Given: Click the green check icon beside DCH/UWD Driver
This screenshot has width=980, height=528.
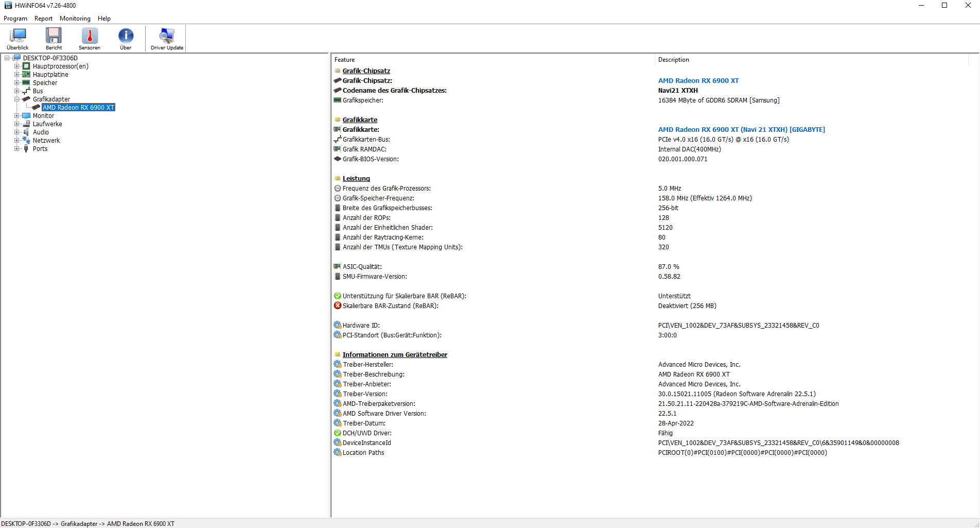Looking at the screenshot, I should [x=338, y=433].
